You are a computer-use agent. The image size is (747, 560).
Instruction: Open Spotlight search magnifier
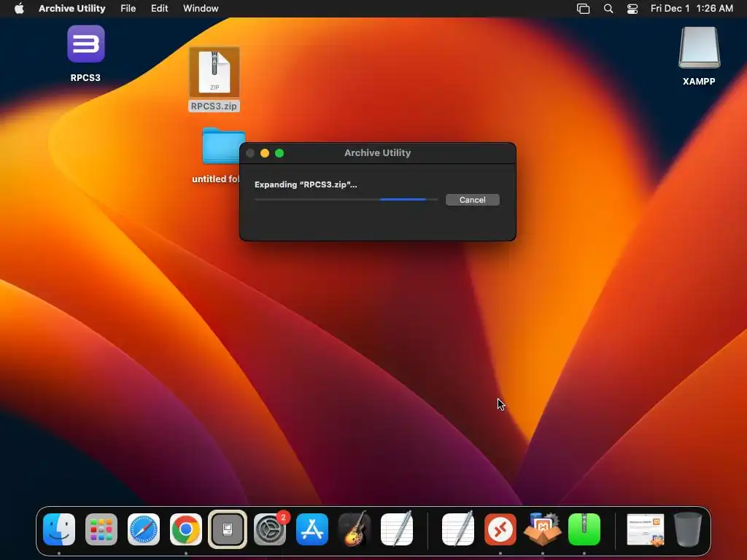coord(608,8)
